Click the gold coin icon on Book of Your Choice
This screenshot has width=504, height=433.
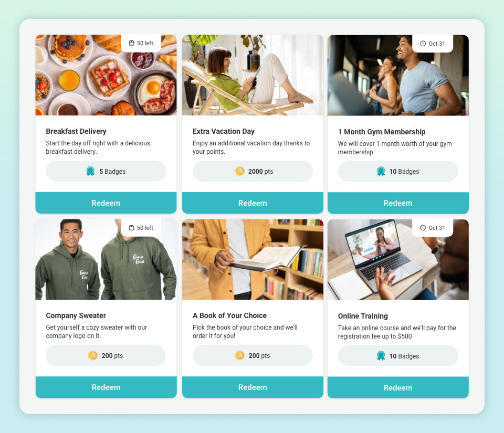[x=239, y=356]
